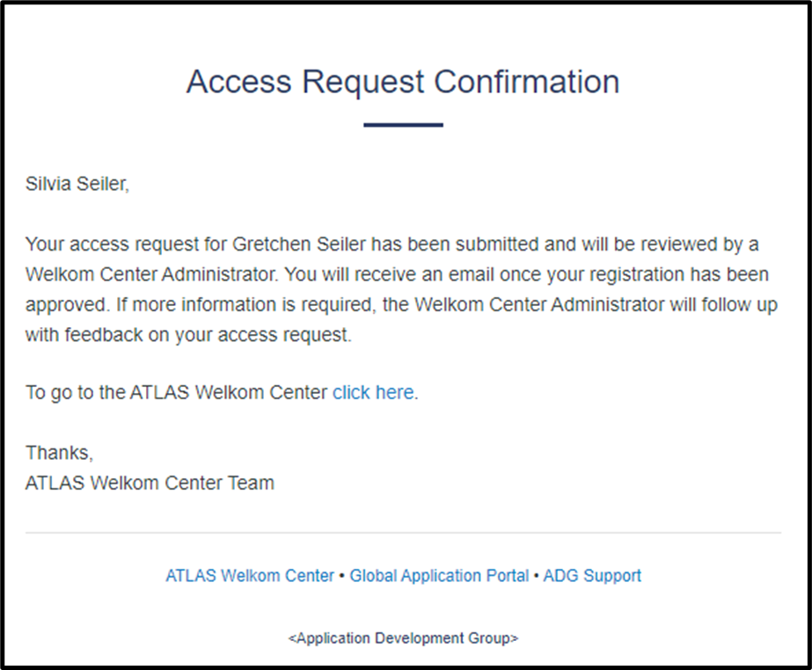Open the Global Application Portal link
812x670 pixels.
[439, 576]
